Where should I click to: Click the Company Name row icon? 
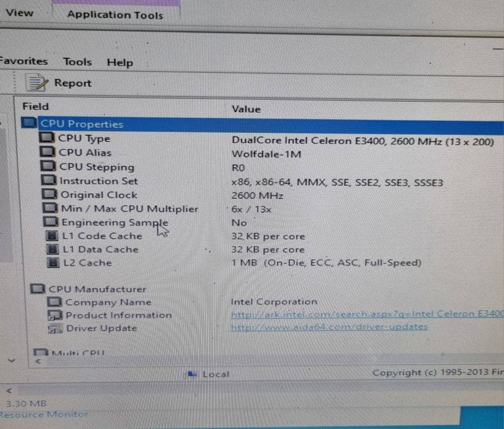55,302
